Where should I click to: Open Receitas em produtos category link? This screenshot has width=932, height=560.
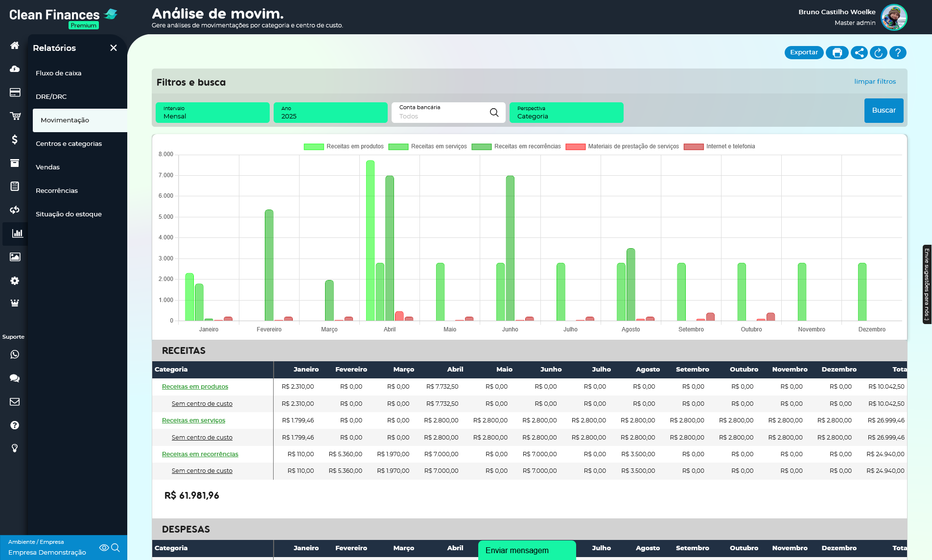coord(195,387)
